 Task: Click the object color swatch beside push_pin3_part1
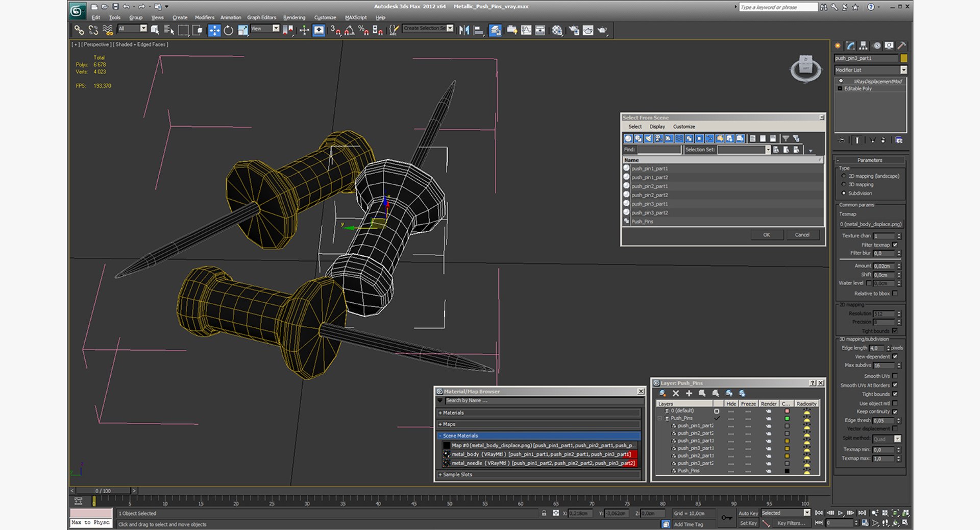(x=903, y=58)
